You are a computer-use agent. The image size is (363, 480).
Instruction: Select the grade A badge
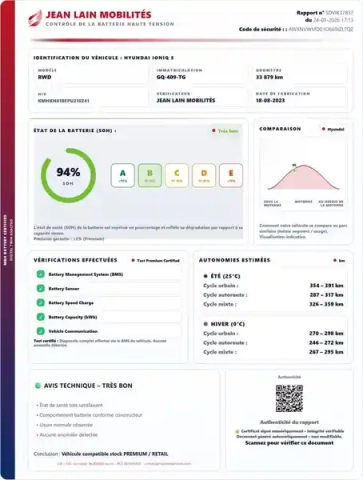pos(123,175)
